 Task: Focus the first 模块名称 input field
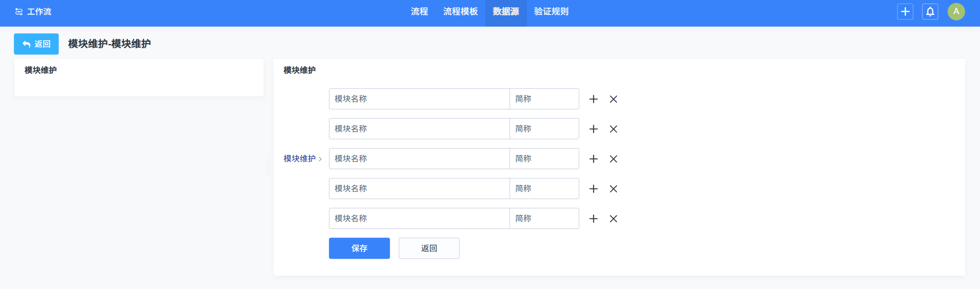419,99
